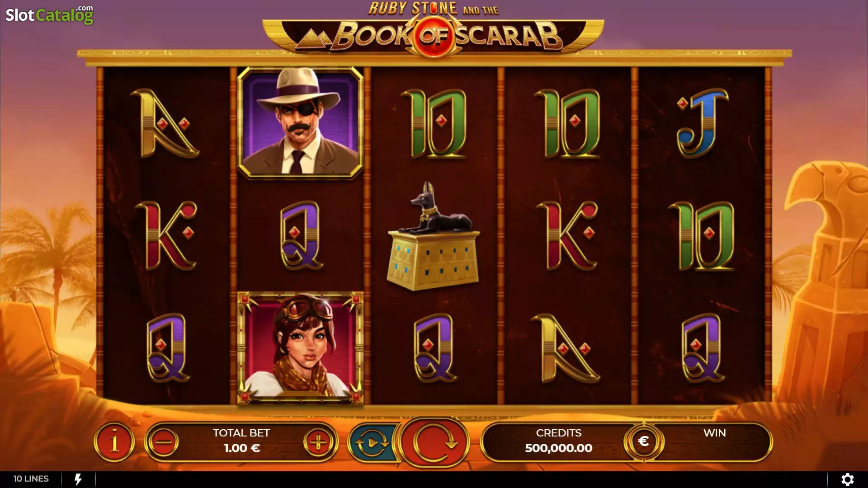The image size is (868, 488).
Task: Click the A symbol on first reel
Action: pos(165,123)
